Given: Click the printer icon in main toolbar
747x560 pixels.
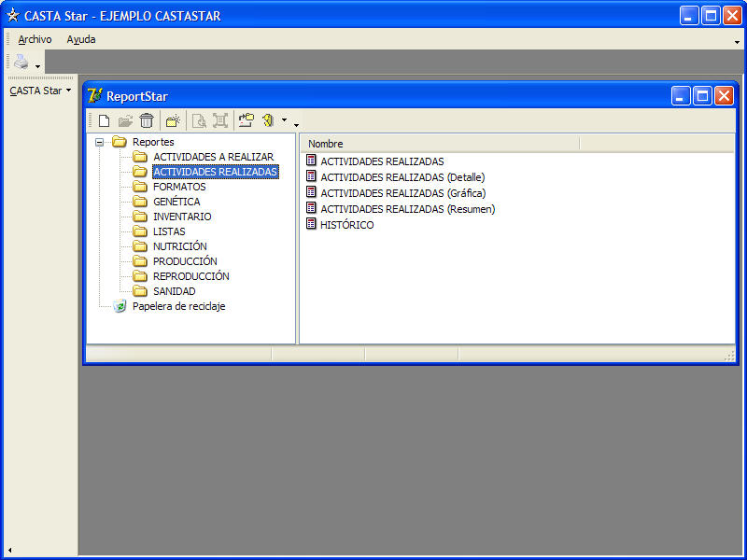Looking at the screenshot, I should pyautogui.click(x=21, y=62).
